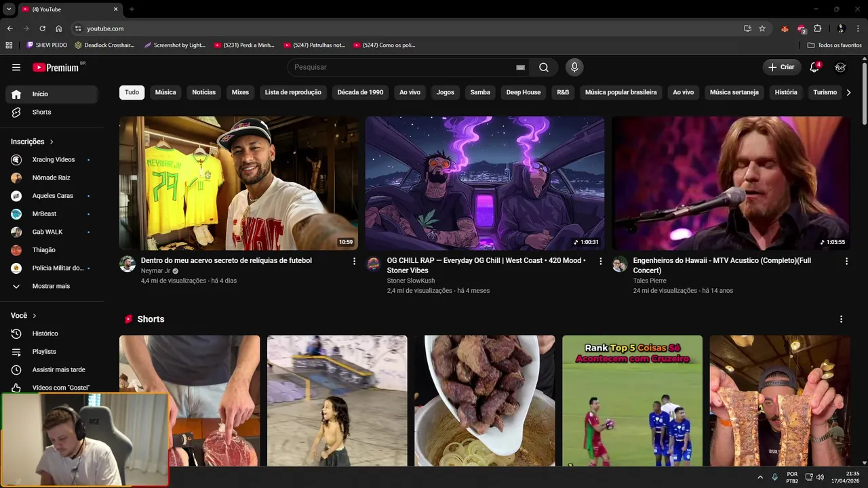Screen dimensions: 868x488
Task: Expand the Você section chevron
Action: tap(35, 316)
